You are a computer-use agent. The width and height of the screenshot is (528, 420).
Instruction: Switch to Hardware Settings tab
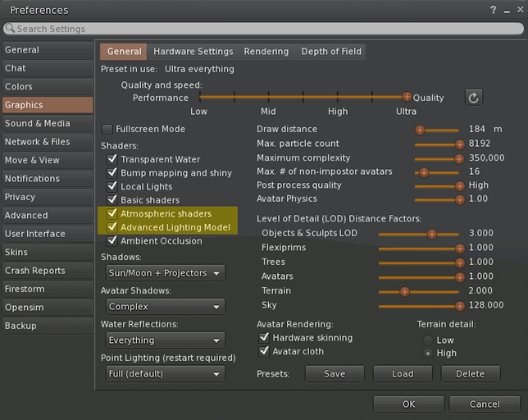[193, 52]
